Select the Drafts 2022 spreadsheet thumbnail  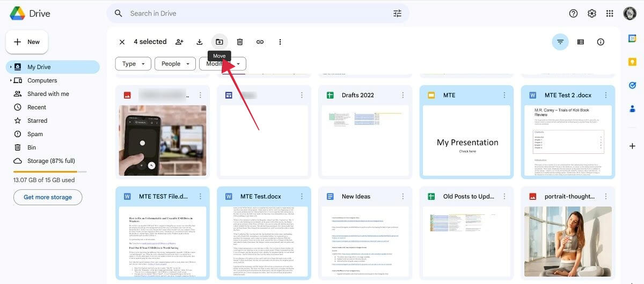tap(365, 140)
